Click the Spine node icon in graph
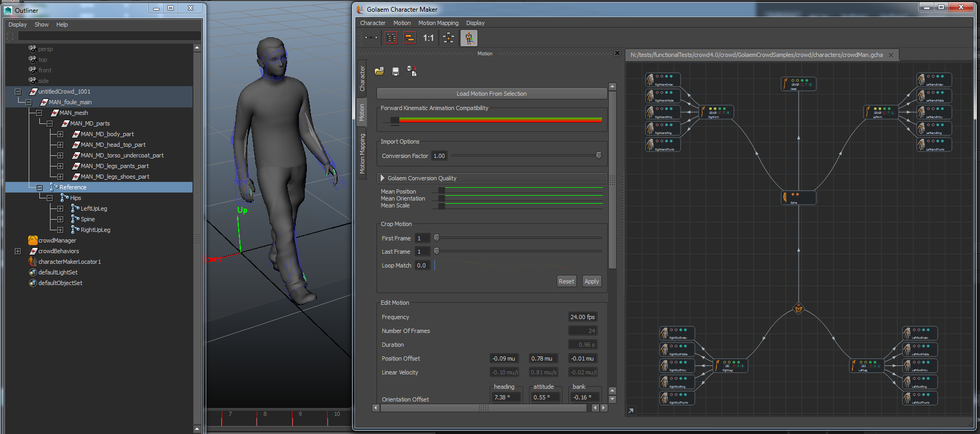Screen dimensions: 980x434 point(785,197)
